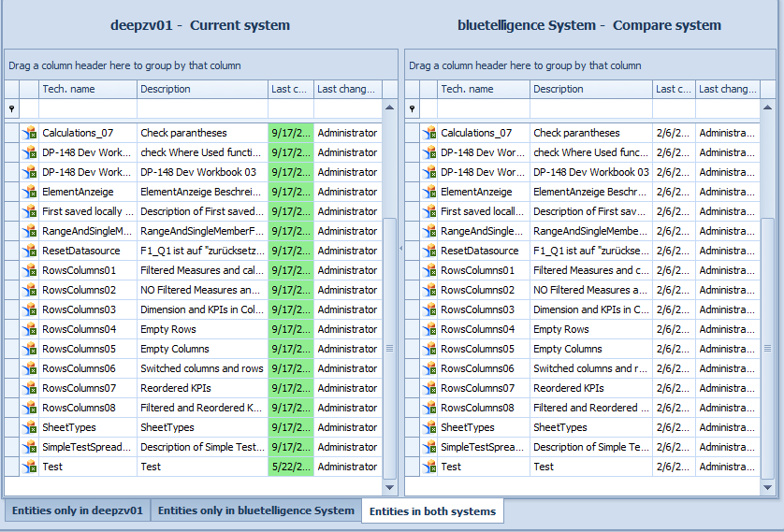Screen dimensions: 784x532
Task: Switch to Entities only in deepzv01 tab
Action: click(x=77, y=511)
